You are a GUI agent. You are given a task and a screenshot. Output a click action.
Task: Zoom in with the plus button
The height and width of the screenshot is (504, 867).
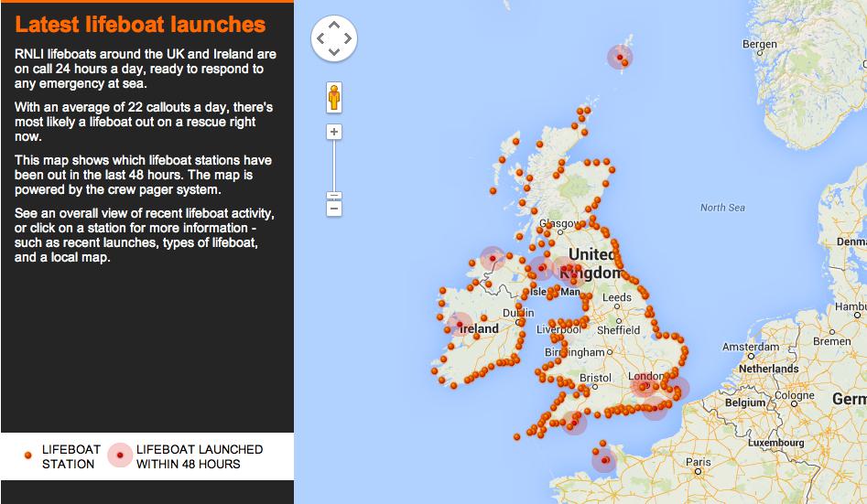pyautogui.click(x=334, y=132)
